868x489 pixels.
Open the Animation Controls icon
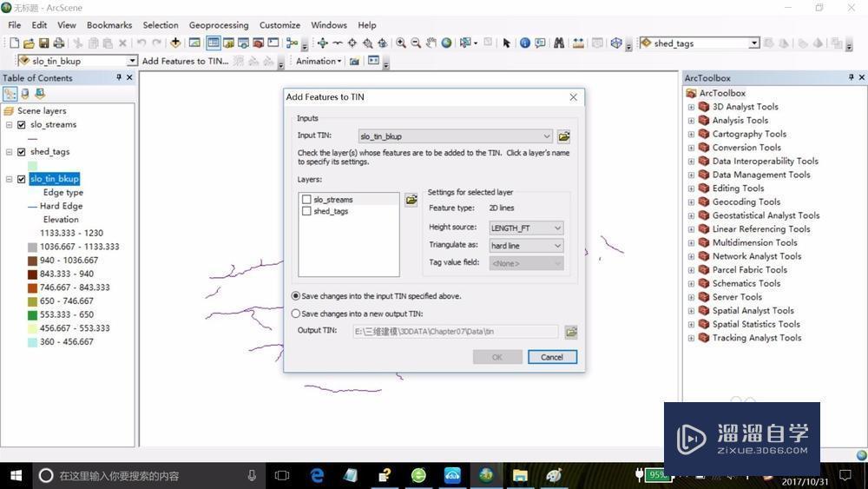coord(373,60)
